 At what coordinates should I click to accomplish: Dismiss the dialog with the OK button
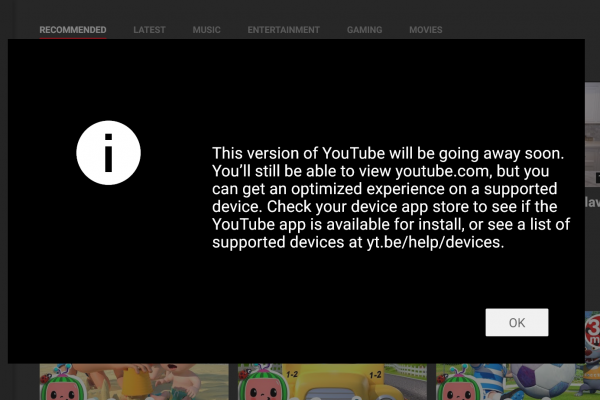click(517, 322)
